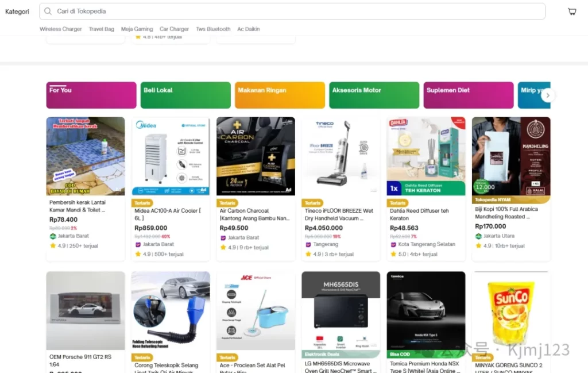Open the LG MH6565DIS microwave image
The width and height of the screenshot is (588, 373).
click(x=341, y=311)
